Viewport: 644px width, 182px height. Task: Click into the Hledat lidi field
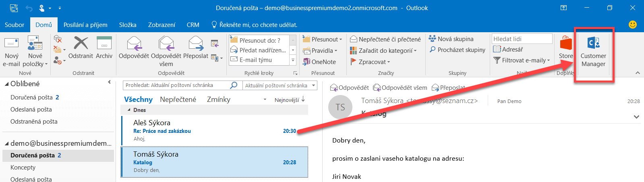click(522, 39)
